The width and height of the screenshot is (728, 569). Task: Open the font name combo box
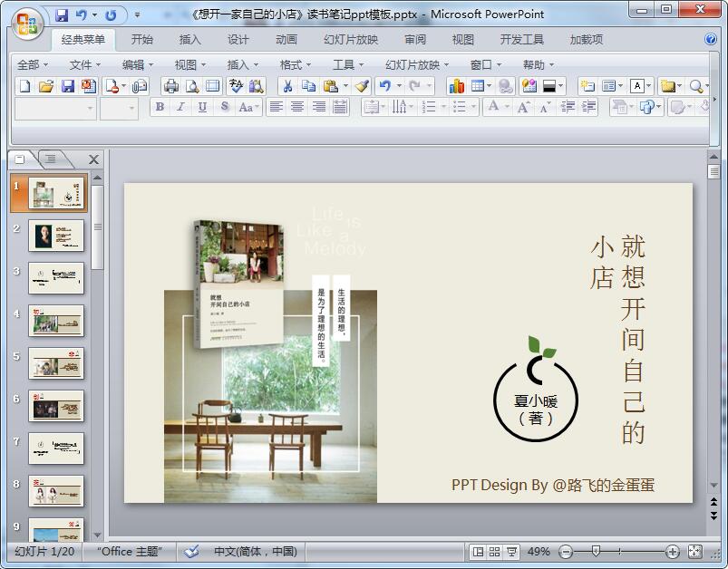[x=55, y=109]
